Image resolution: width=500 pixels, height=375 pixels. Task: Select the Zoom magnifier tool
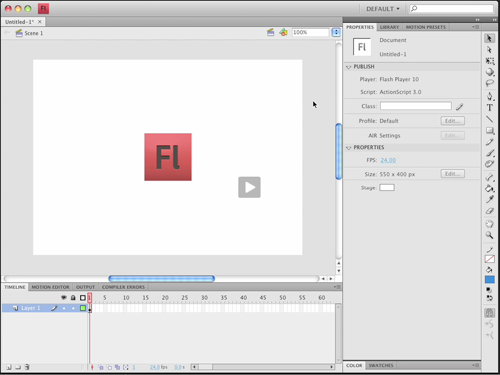[489, 235]
